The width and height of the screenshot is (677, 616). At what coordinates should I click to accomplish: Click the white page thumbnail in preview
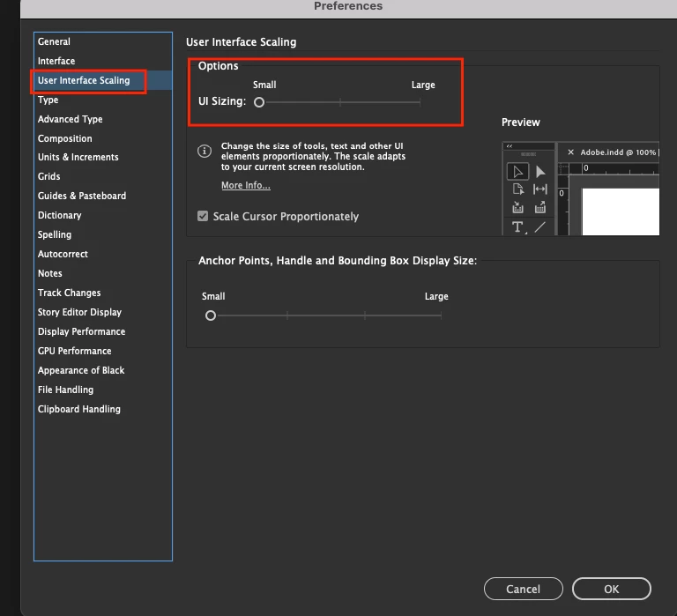coord(621,212)
